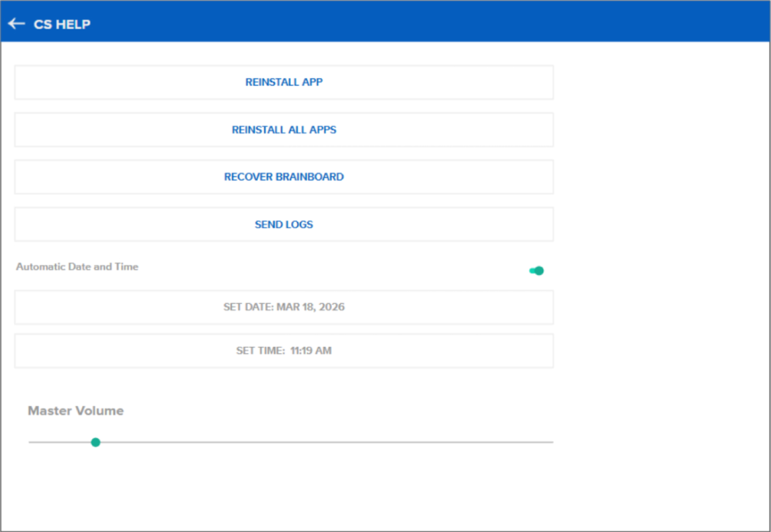Viewport: 771px width, 532px height.
Task: Select the Master Volume label
Action: (x=76, y=410)
